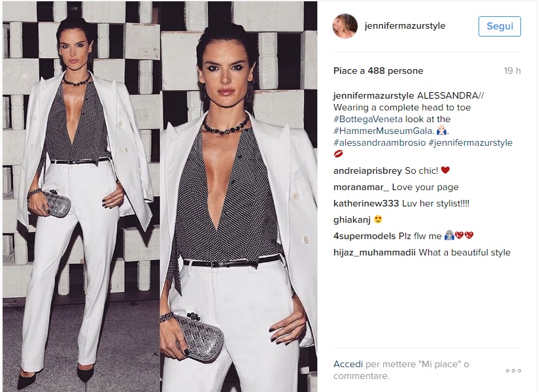Open ghiakanj commenter profile

tap(352, 220)
